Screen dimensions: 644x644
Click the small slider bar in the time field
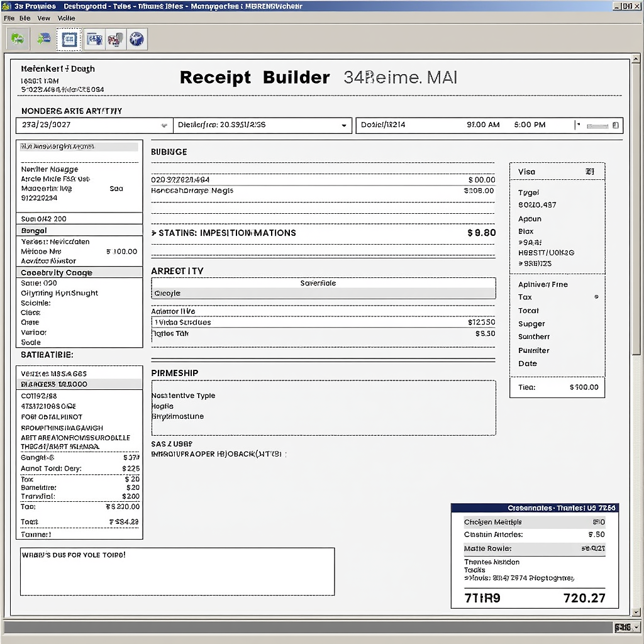click(597, 126)
